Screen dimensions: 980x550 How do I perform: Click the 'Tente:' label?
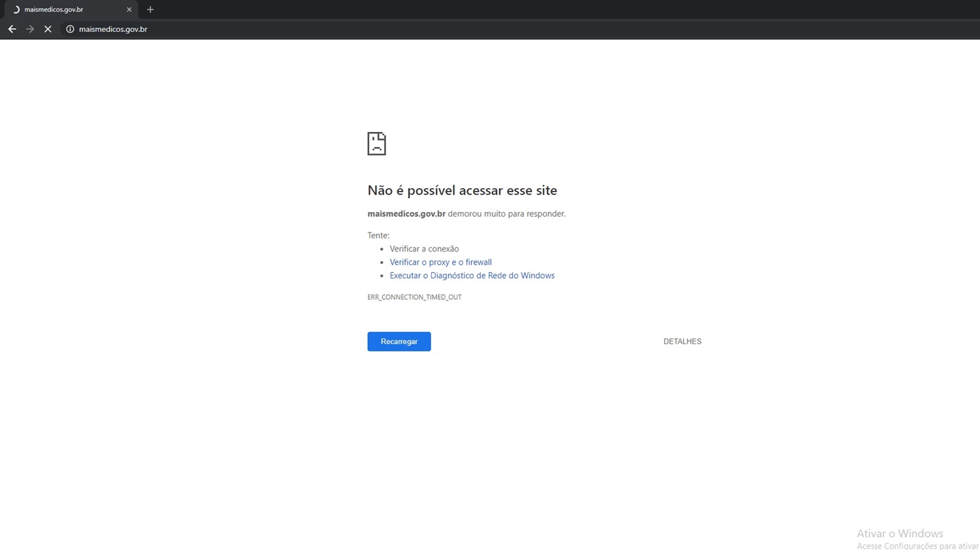378,235
